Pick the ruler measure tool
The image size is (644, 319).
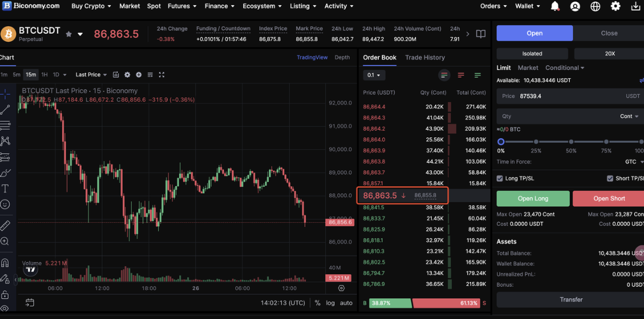click(x=5, y=226)
